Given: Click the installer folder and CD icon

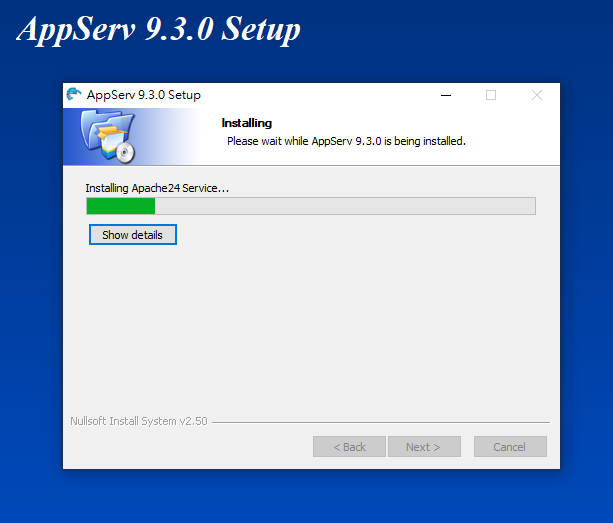Looking at the screenshot, I should pos(108,136).
